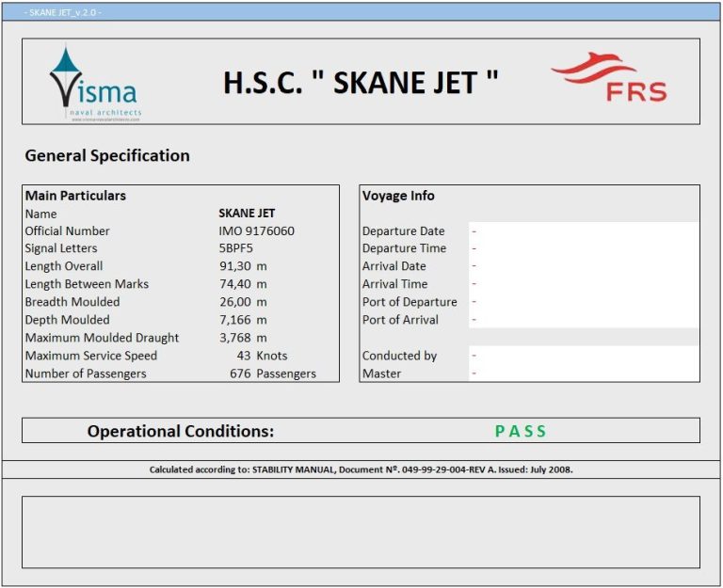The width and height of the screenshot is (723, 588).
Task: Click the 'Voyage Info' heading
Action: (398, 196)
